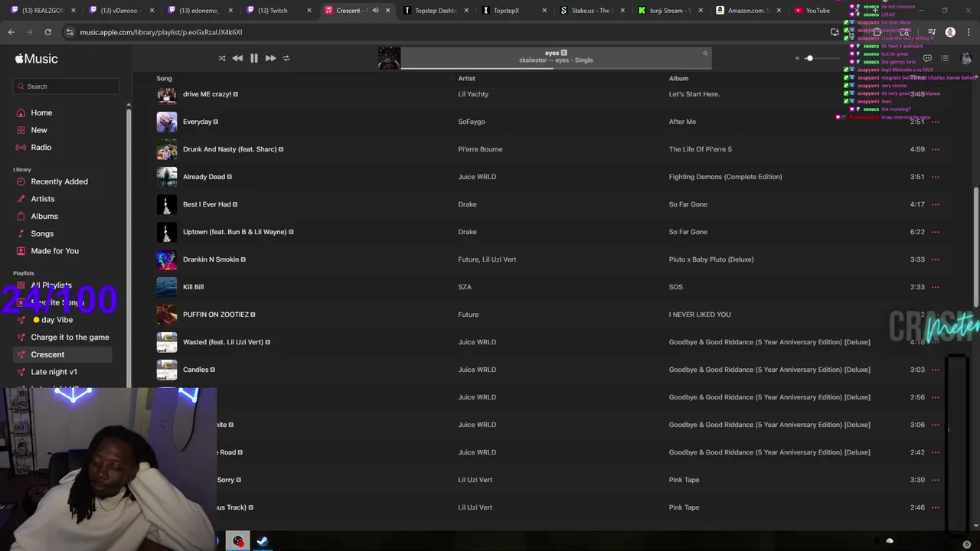This screenshot has height=551, width=980.
Task: Click the Album column header
Action: pyautogui.click(x=678, y=78)
